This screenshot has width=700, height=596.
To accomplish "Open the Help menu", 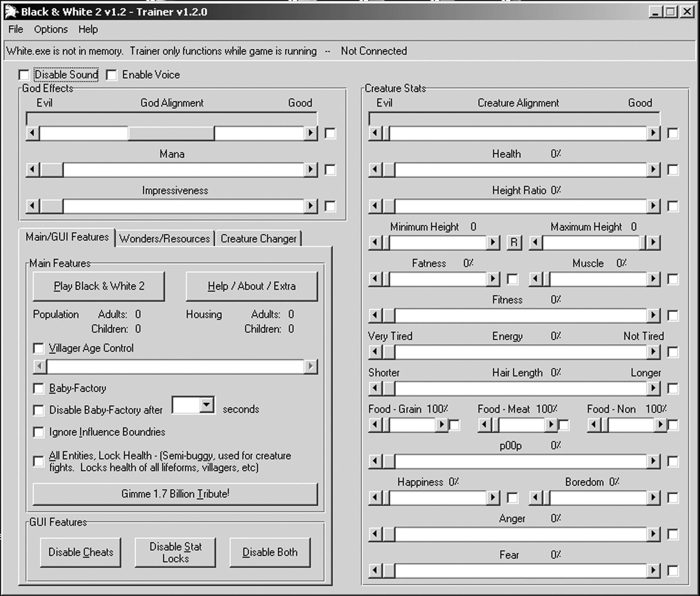I will coord(88,29).
